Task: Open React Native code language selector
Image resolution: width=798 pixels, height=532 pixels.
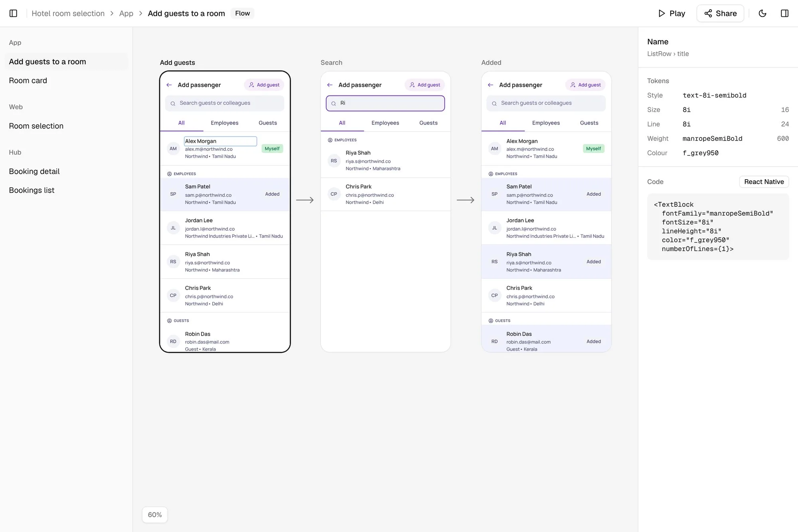Action: 764,182
